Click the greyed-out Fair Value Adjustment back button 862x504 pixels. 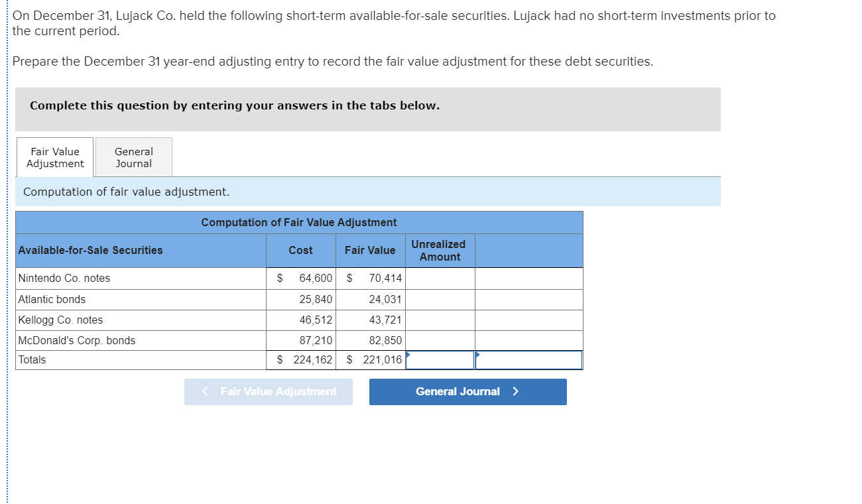point(269,391)
